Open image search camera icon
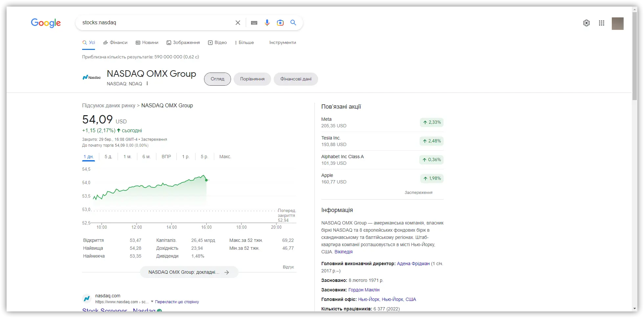Viewport: 644px width, 318px height. click(280, 23)
